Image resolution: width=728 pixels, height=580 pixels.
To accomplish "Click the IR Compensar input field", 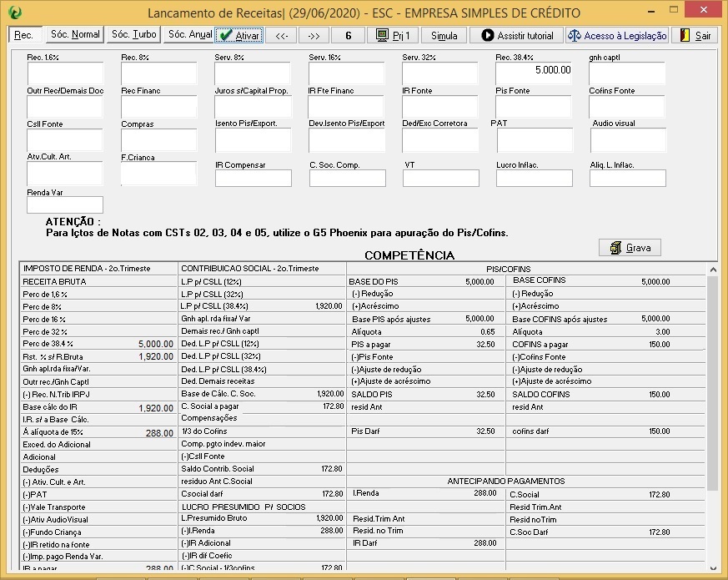I will coord(254,178).
